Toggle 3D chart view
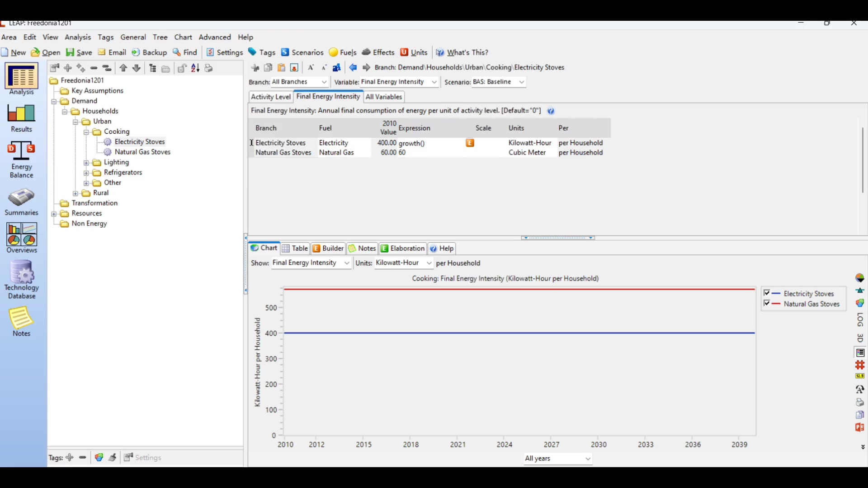Screen dimensions: 868x488 coord(860,338)
